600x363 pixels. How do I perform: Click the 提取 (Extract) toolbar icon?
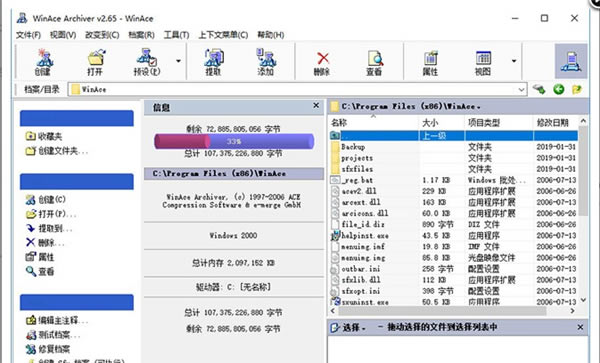click(x=213, y=62)
